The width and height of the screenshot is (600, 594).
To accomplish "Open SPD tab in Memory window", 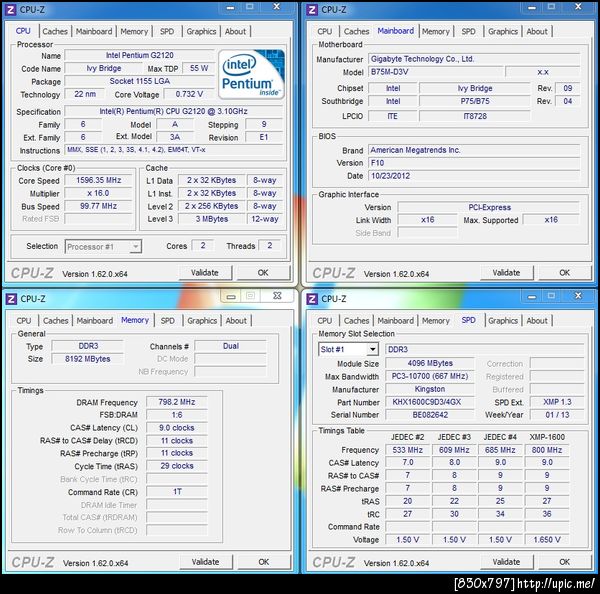I will [168, 321].
